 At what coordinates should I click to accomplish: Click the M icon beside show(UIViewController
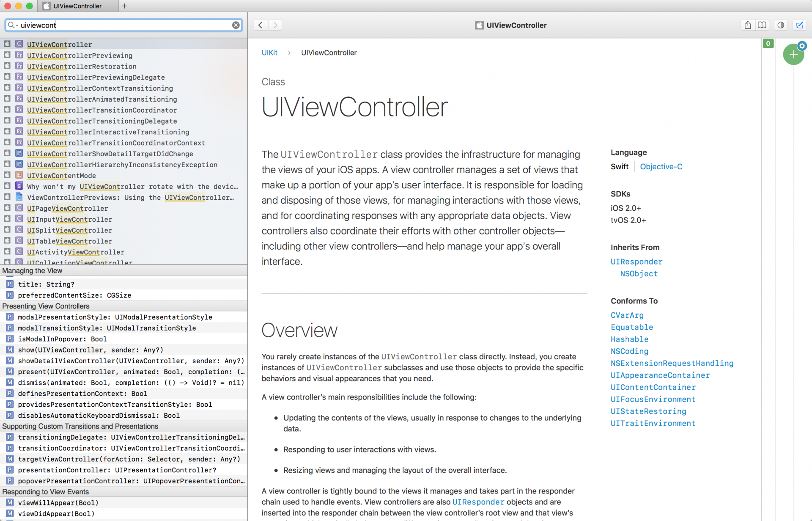click(10, 350)
